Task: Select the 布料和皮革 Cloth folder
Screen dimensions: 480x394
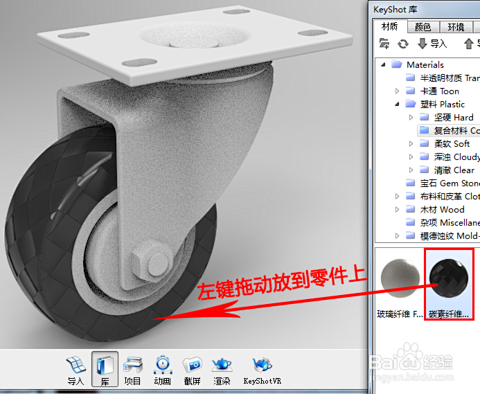Action: (x=443, y=196)
